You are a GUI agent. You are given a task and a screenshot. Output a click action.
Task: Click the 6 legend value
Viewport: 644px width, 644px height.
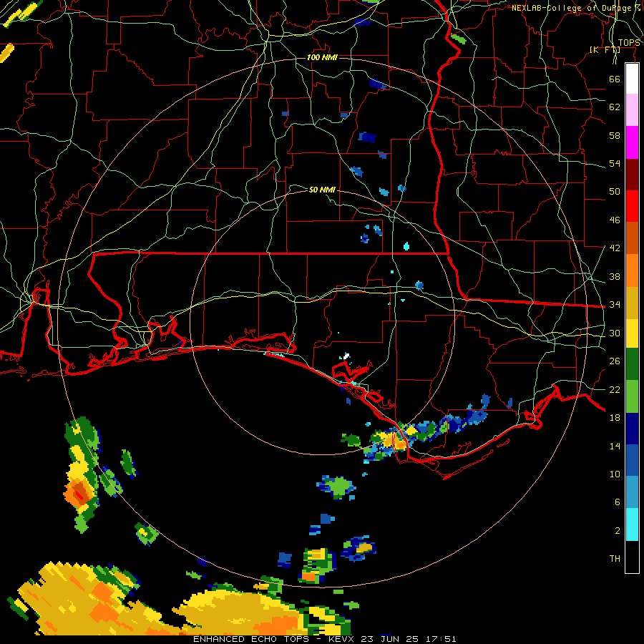point(617,502)
